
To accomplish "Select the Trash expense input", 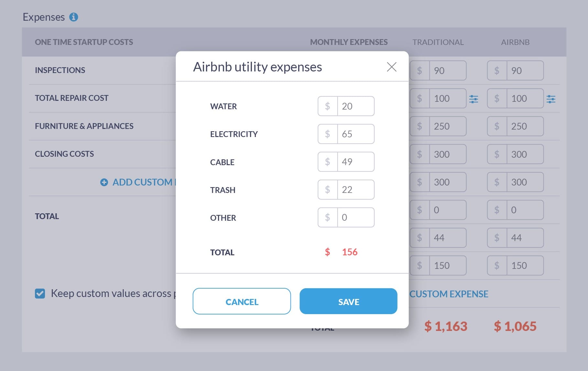I will click(x=355, y=190).
